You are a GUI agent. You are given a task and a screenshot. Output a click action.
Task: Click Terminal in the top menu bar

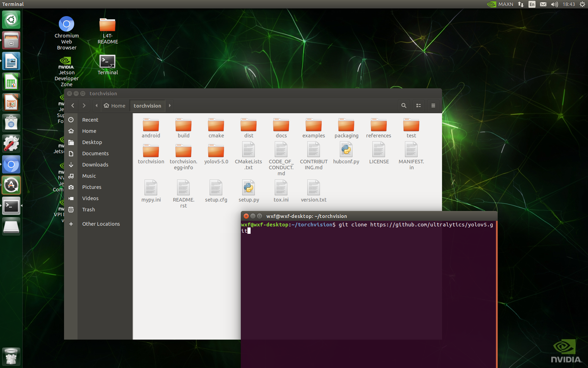(13, 4)
